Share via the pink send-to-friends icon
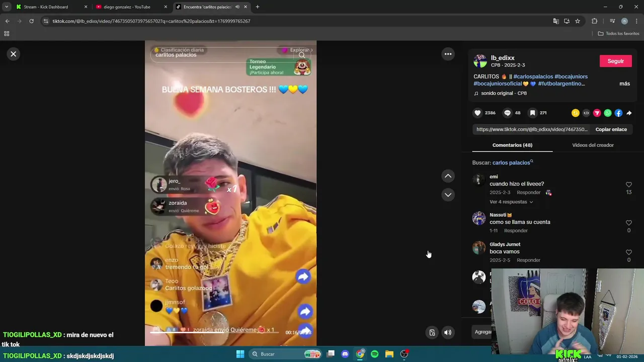644x362 pixels. 597,113
